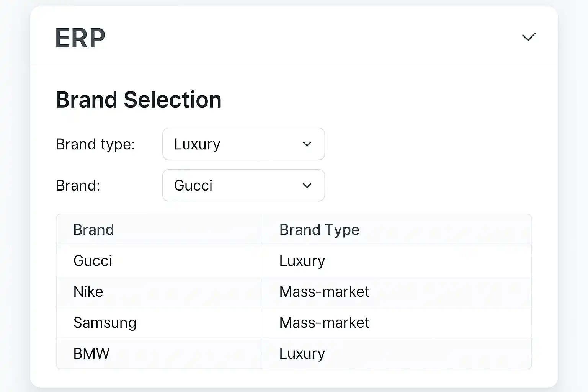Select the Nike cell in the table
The image size is (588, 392).
[88, 292]
